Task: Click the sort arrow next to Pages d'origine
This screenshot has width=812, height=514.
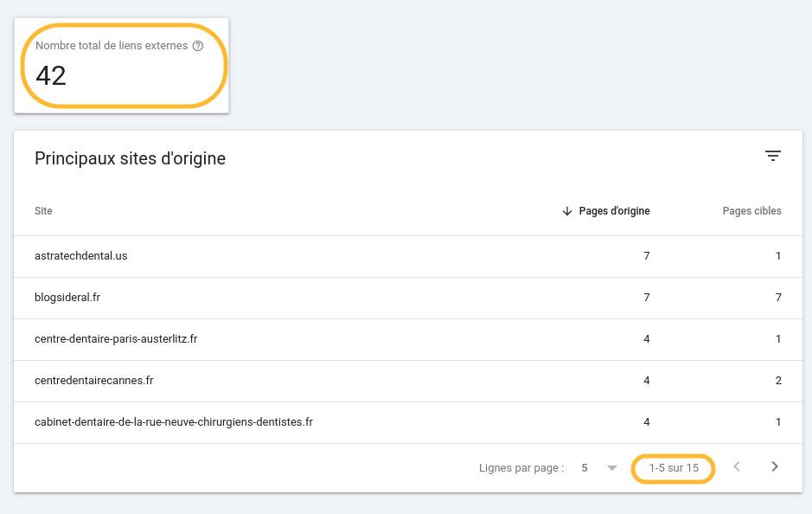Action: pos(567,210)
